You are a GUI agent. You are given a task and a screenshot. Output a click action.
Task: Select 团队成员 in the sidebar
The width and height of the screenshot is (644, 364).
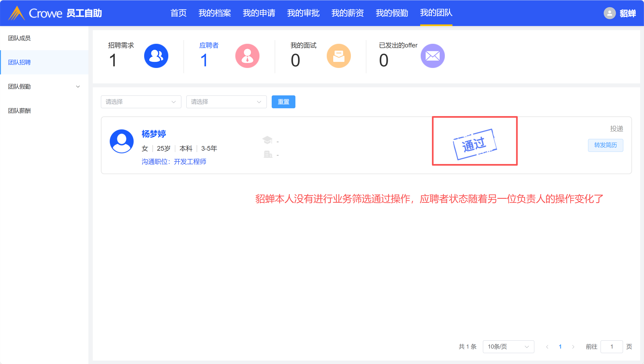click(19, 38)
